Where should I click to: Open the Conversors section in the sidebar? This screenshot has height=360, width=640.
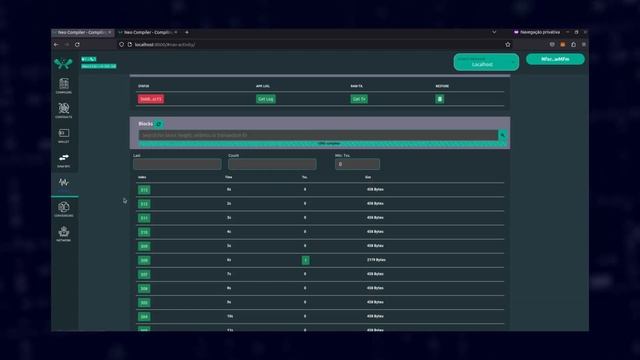pos(64,209)
